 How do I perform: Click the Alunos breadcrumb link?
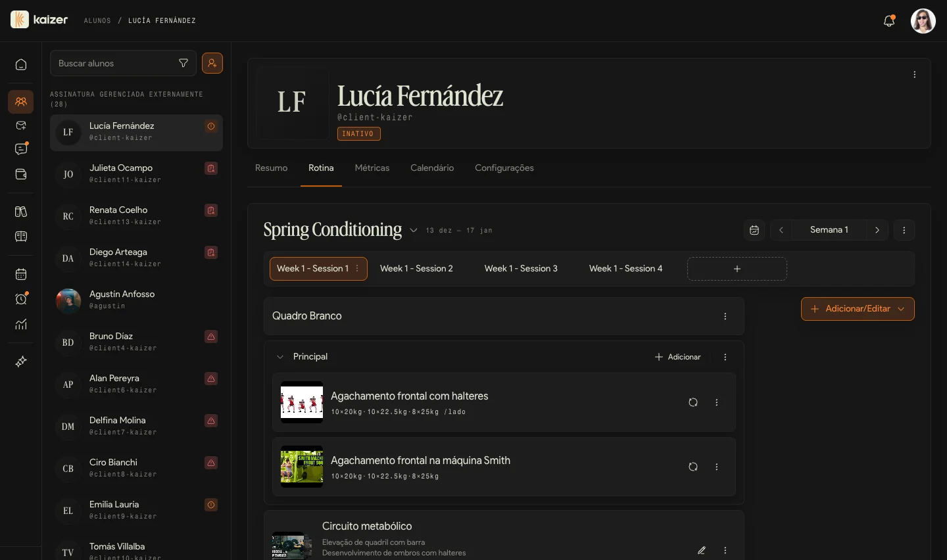point(97,21)
